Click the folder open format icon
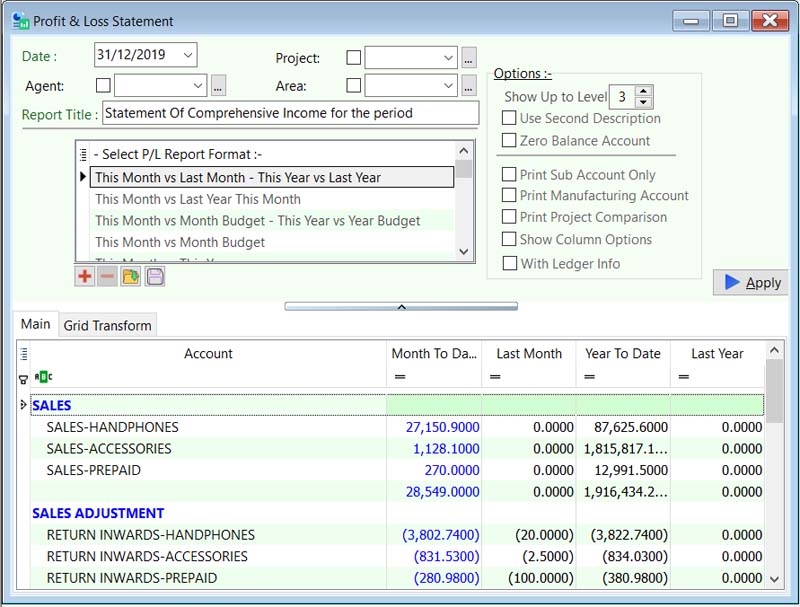This screenshot has width=800, height=607. [131, 276]
